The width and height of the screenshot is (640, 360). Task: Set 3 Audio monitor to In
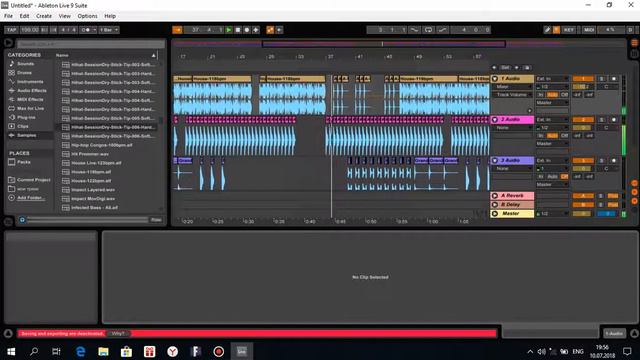(540, 176)
